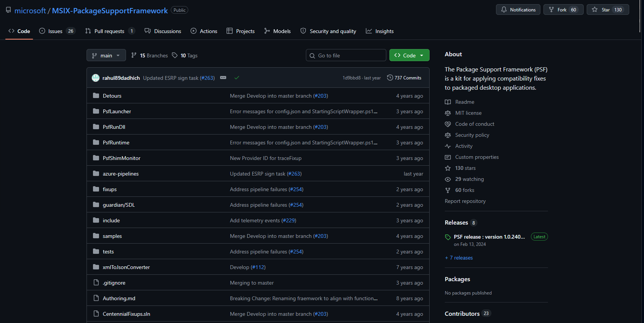Click the PsfLauncher folder icon
This screenshot has width=644, height=323.
coord(96,111)
